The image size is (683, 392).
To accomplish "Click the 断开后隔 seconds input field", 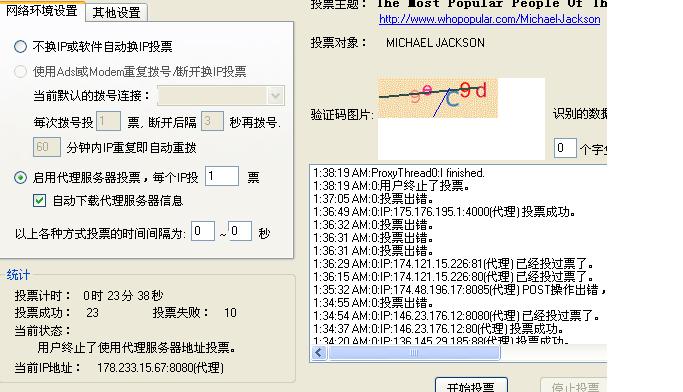I will 212,121.
